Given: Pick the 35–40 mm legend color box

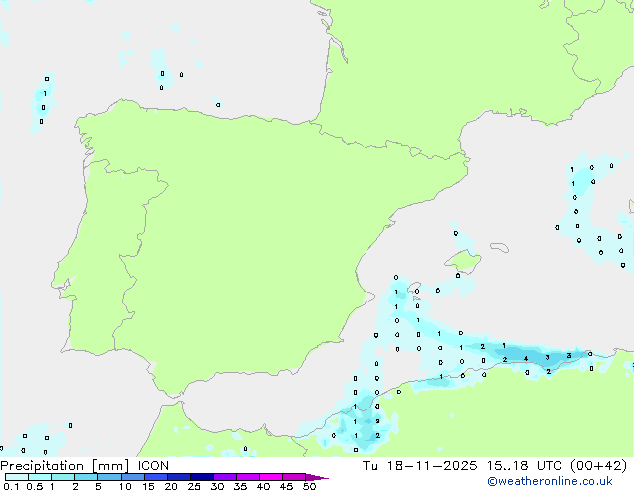Looking at the screenshot, I should pos(248,477).
